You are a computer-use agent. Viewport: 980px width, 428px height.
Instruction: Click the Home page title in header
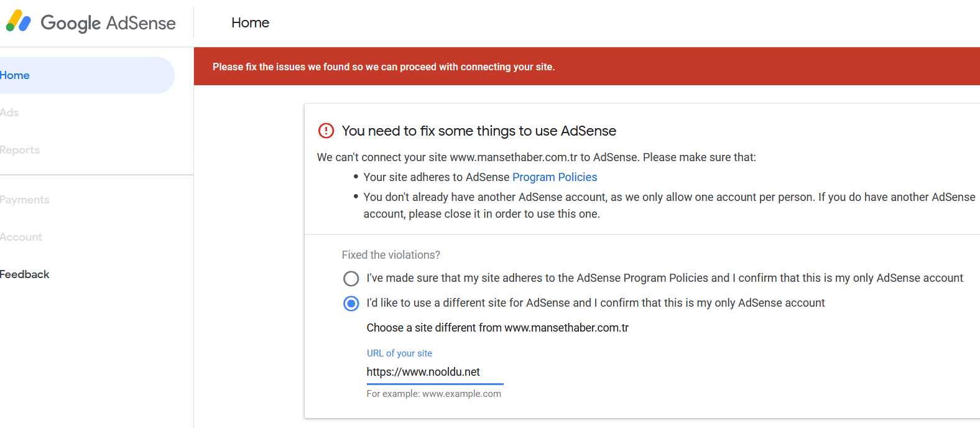pos(251,22)
